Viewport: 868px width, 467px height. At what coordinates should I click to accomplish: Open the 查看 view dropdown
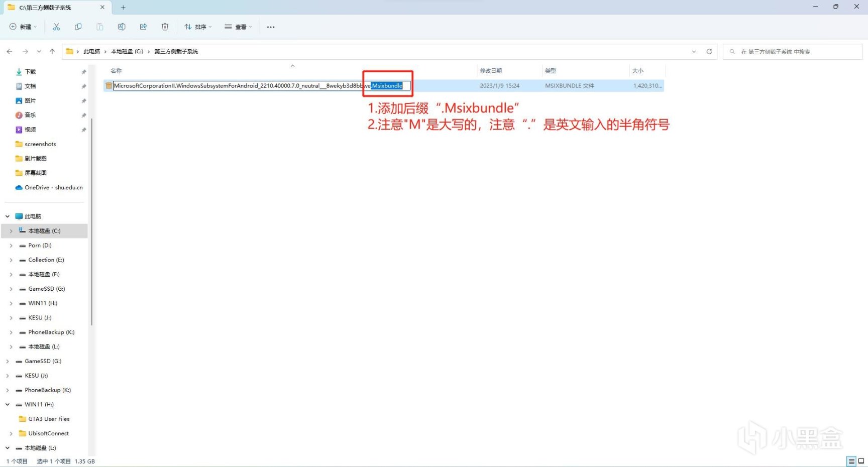point(238,27)
